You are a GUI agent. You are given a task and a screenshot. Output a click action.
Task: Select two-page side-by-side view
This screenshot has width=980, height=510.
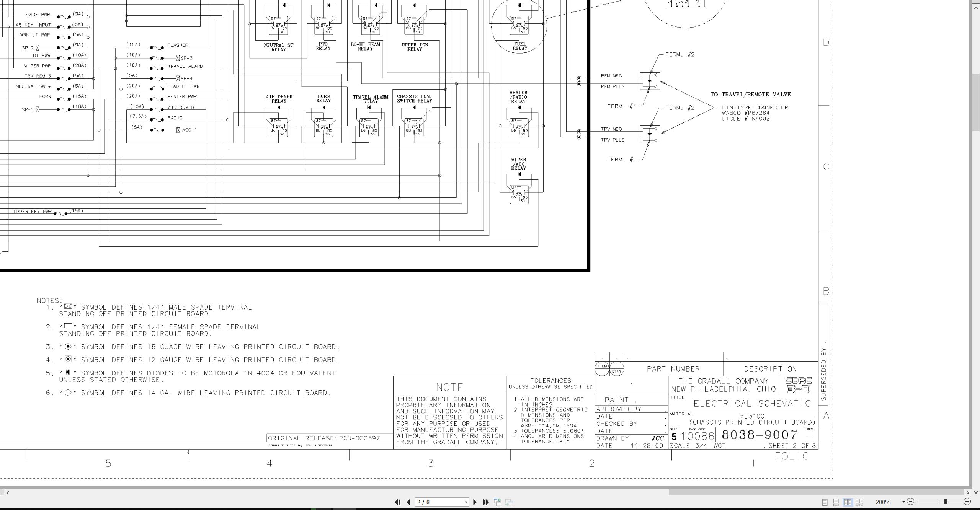[x=848, y=502]
